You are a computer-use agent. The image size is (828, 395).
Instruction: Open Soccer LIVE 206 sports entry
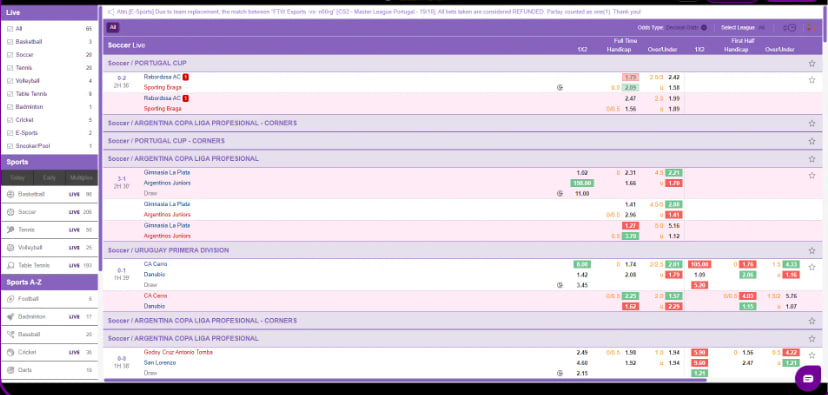(49, 212)
